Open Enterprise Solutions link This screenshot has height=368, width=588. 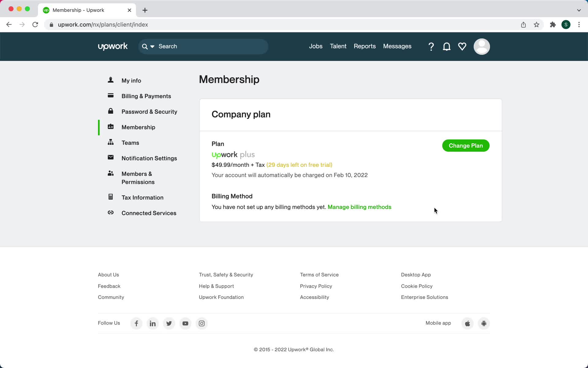(x=424, y=297)
